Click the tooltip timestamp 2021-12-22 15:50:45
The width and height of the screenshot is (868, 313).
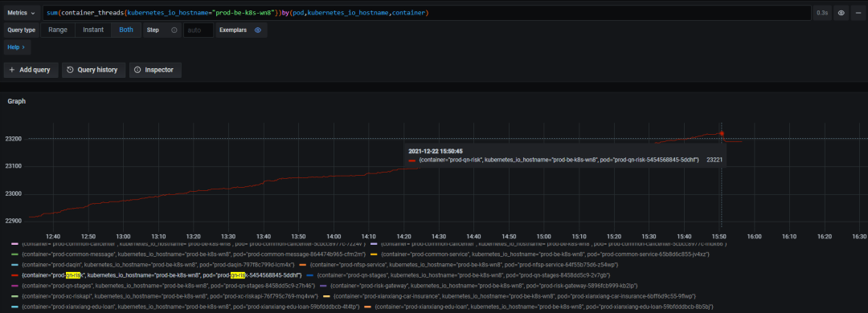click(x=436, y=150)
